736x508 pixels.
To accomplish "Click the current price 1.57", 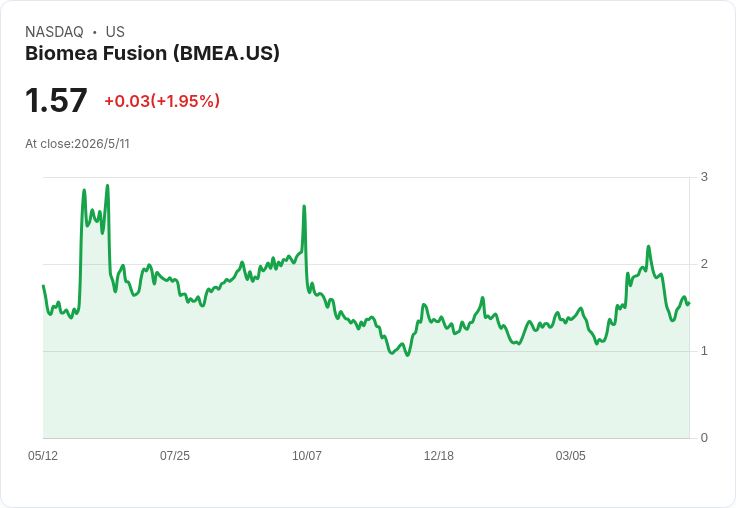I will [x=56, y=100].
